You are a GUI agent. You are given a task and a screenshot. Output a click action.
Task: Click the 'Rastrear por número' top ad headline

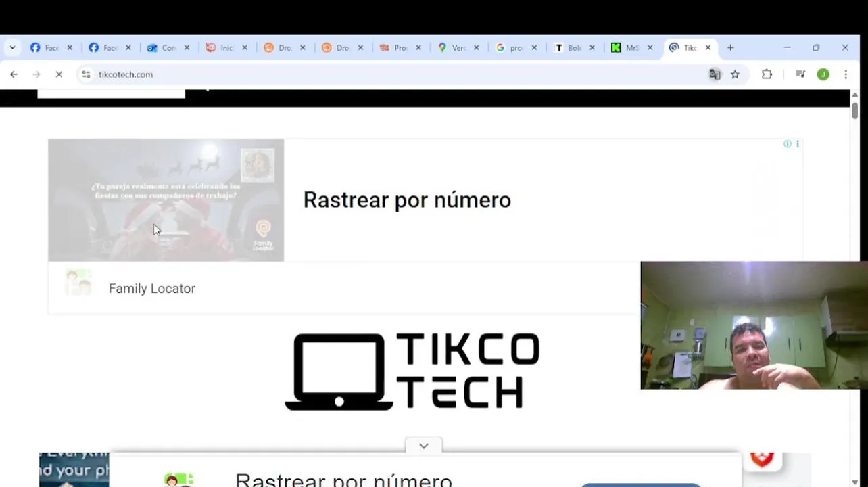pos(407,200)
